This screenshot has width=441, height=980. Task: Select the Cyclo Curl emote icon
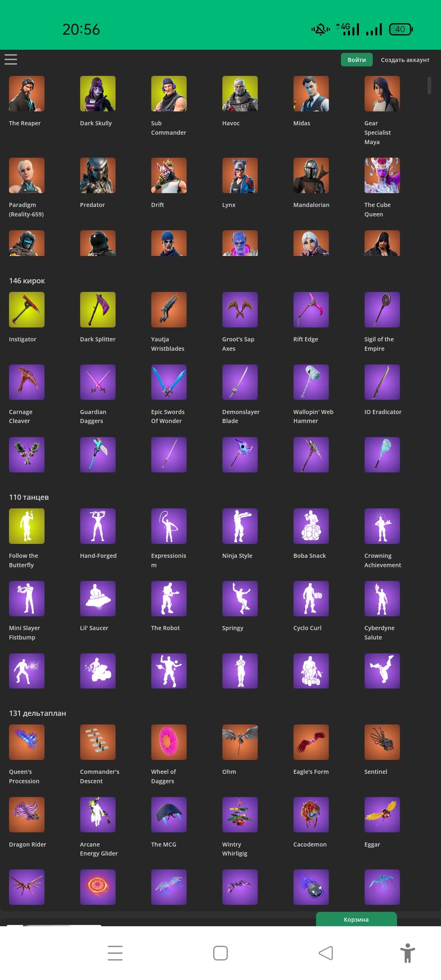coord(311,599)
